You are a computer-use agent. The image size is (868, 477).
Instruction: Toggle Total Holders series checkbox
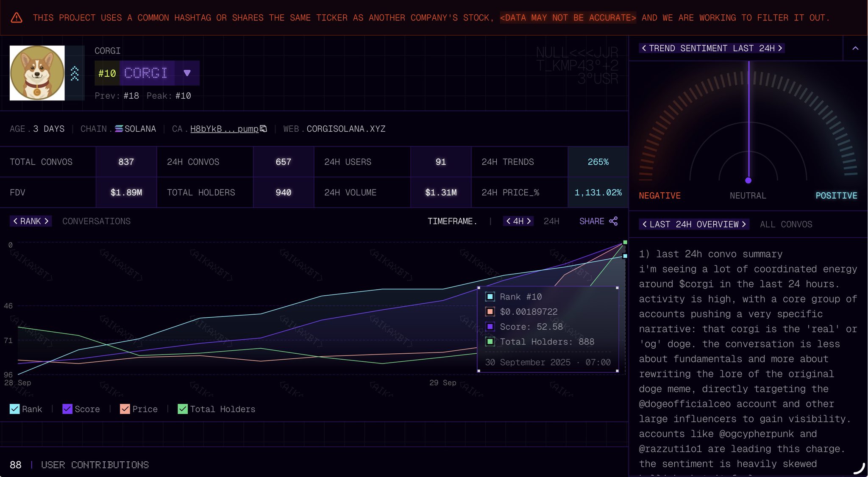click(x=183, y=409)
